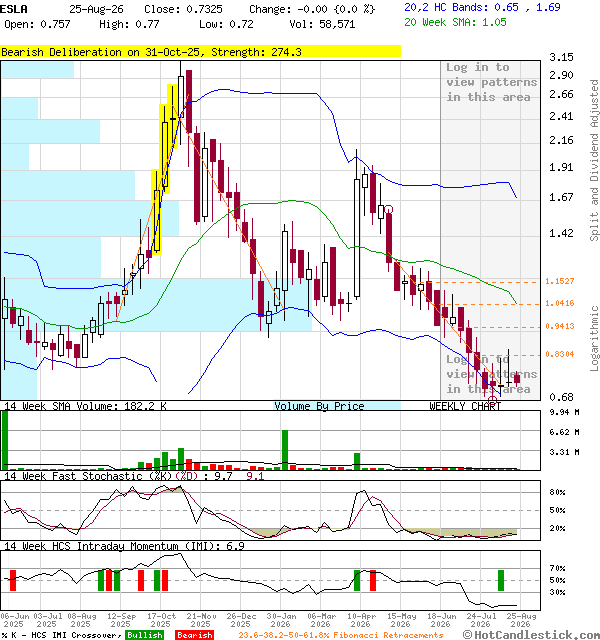Click the HotCandlestick.com copyright link
Screen dimensions: 600x640
click(531, 635)
